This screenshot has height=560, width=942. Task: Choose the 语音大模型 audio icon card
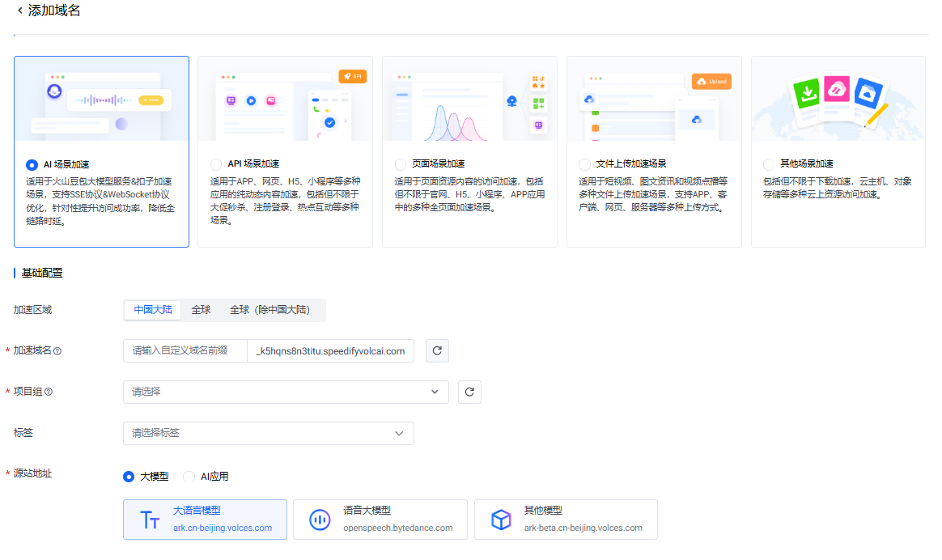tap(320, 520)
